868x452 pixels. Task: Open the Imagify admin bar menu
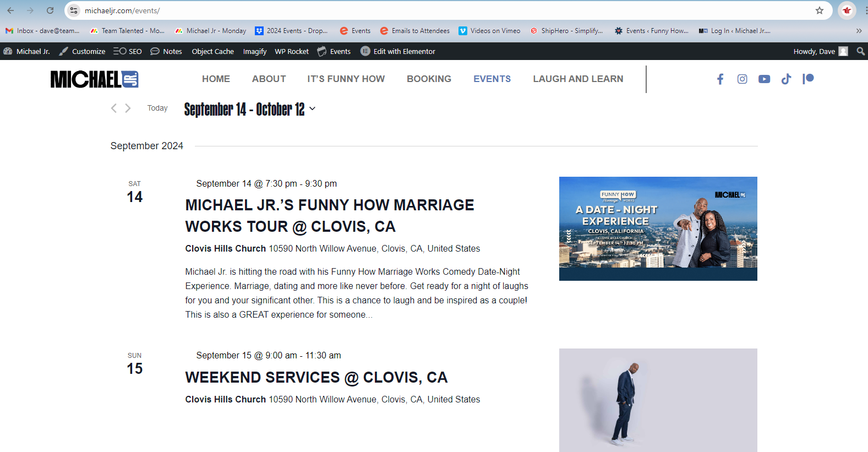(x=255, y=51)
